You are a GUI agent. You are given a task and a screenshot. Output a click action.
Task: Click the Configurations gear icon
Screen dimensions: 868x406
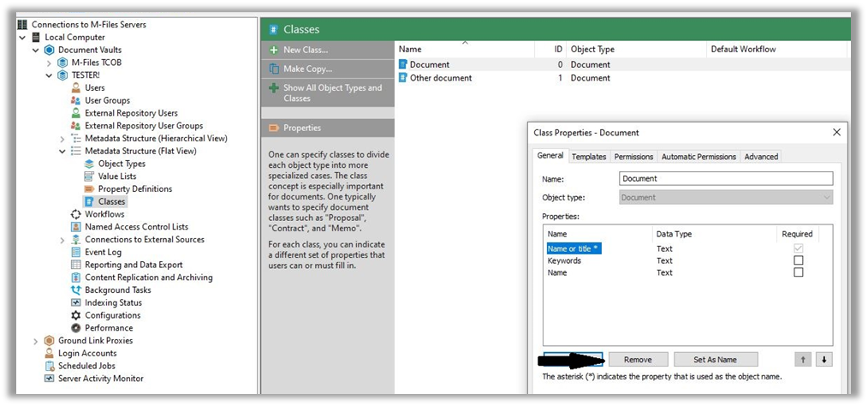tap(76, 315)
